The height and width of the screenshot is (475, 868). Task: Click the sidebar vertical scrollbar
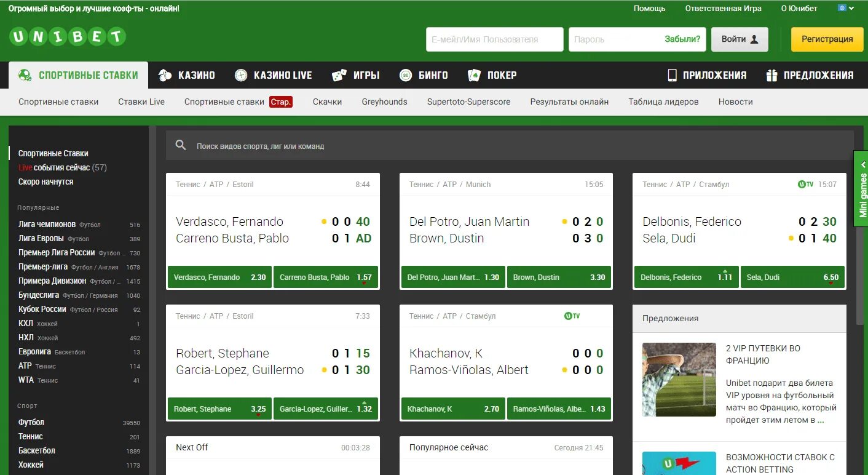coord(152,300)
